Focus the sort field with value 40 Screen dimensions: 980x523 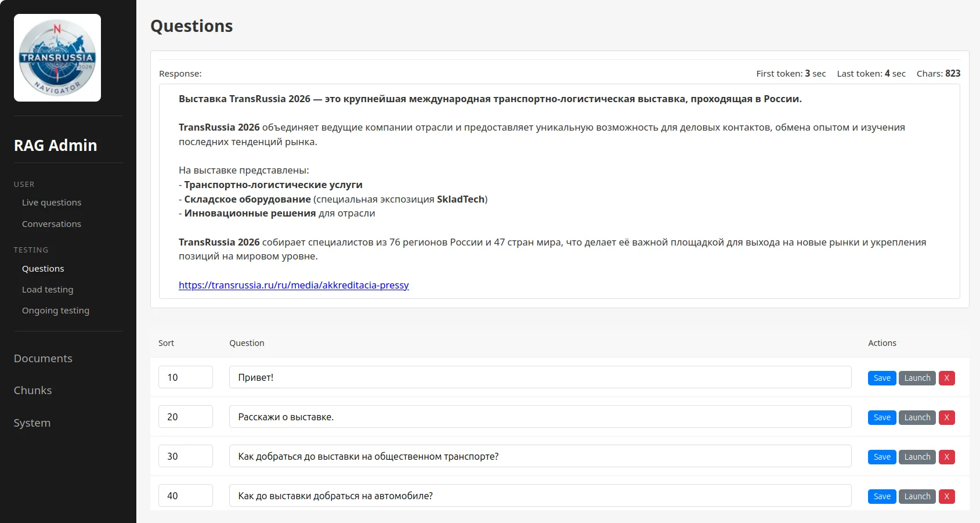186,496
